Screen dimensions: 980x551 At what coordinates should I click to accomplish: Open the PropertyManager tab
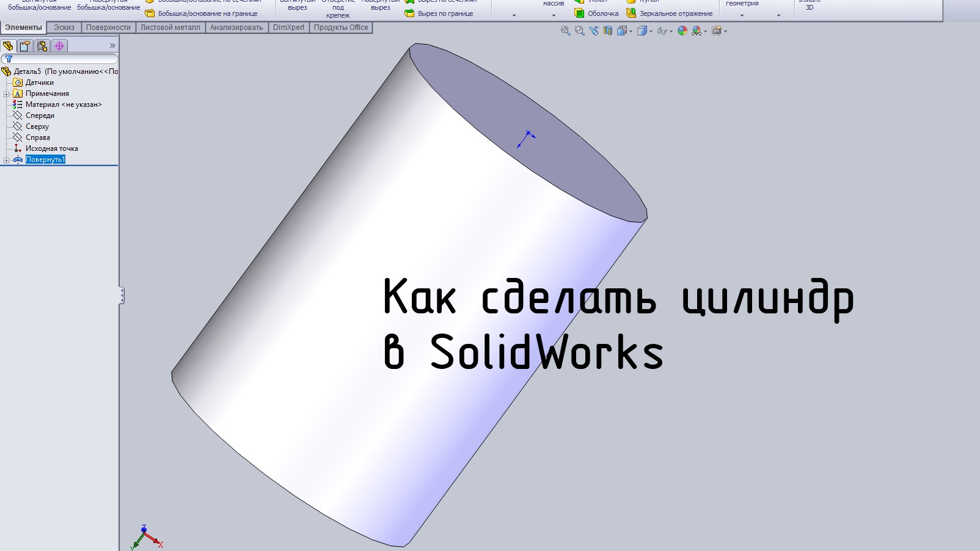25,46
